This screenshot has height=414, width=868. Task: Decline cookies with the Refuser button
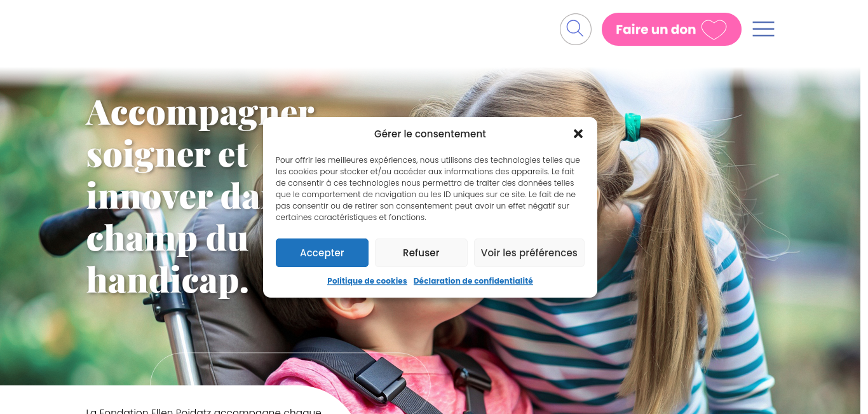click(421, 252)
